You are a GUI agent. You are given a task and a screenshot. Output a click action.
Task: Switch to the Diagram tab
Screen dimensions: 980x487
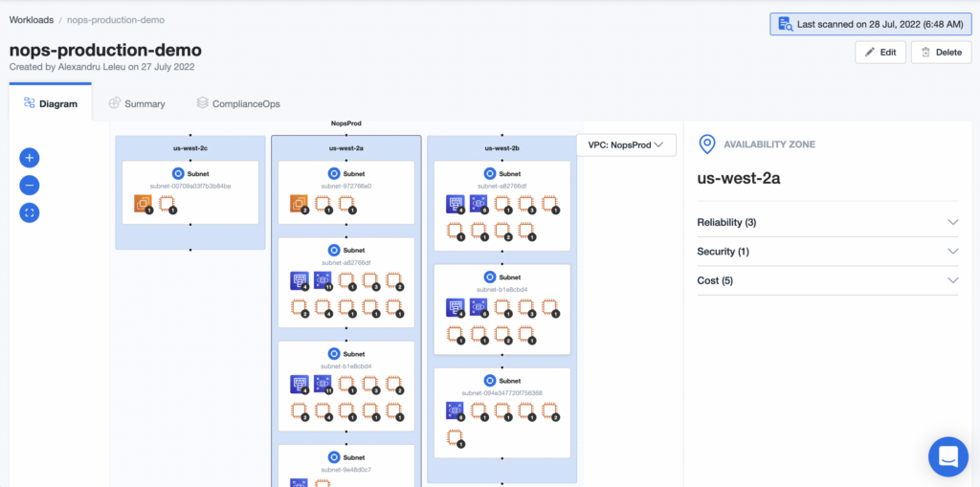tap(51, 103)
